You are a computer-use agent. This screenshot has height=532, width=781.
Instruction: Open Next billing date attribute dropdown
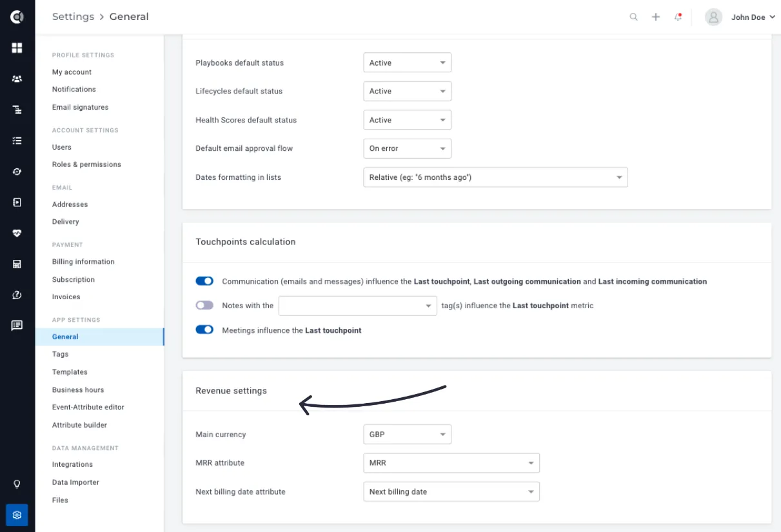(451, 491)
